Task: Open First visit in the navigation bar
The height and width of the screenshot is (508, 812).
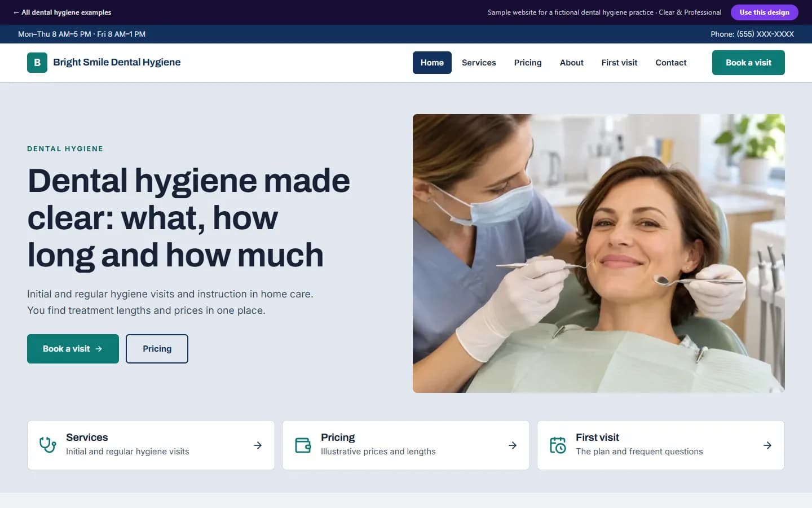Action: tap(619, 63)
